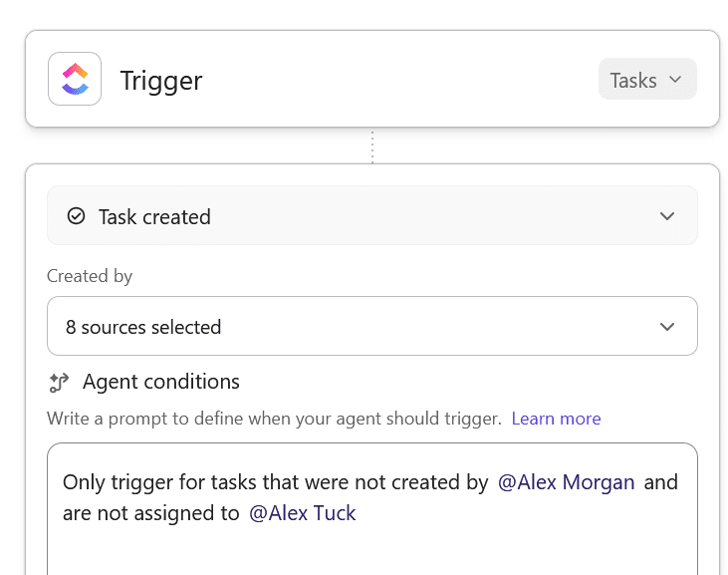This screenshot has width=728, height=575.
Task: Open the Learn more link
Action: [x=556, y=419]
